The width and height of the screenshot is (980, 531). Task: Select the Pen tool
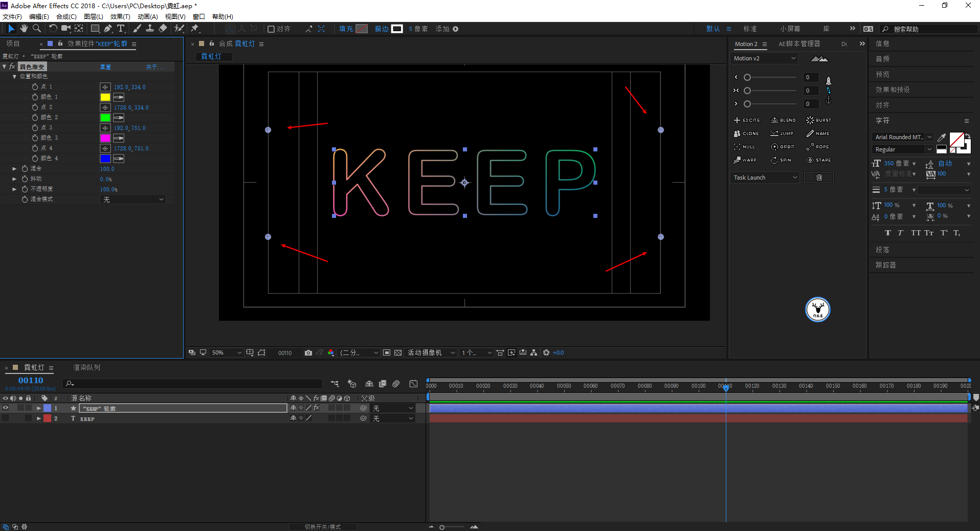coord(108,29)
